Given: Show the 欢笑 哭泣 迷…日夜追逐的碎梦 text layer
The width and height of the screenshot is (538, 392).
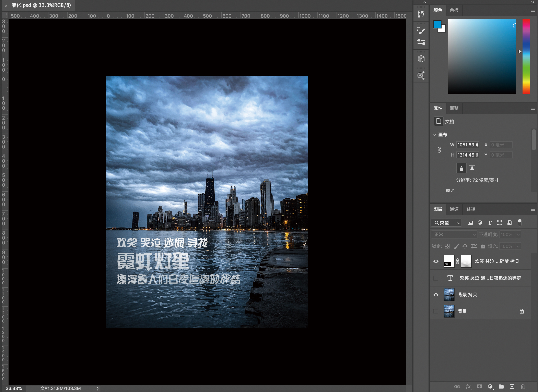Looking at the screenshot, I should tap(436, 278).
